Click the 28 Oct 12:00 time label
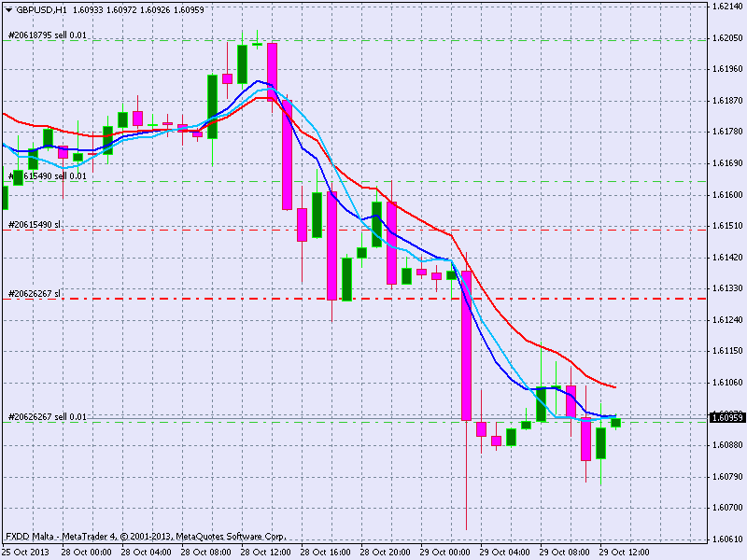 click(265, 552)
